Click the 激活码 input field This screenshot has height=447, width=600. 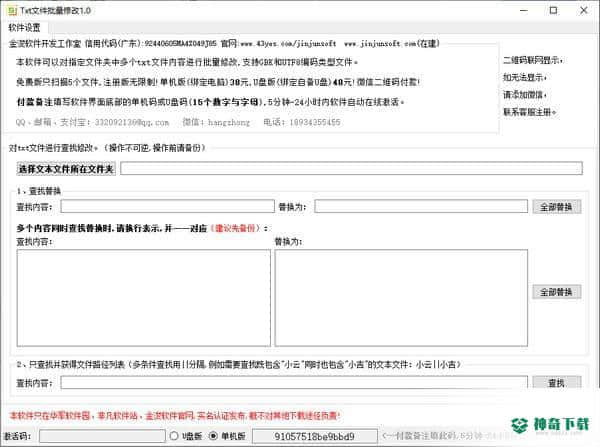click(x=102, y=436)
